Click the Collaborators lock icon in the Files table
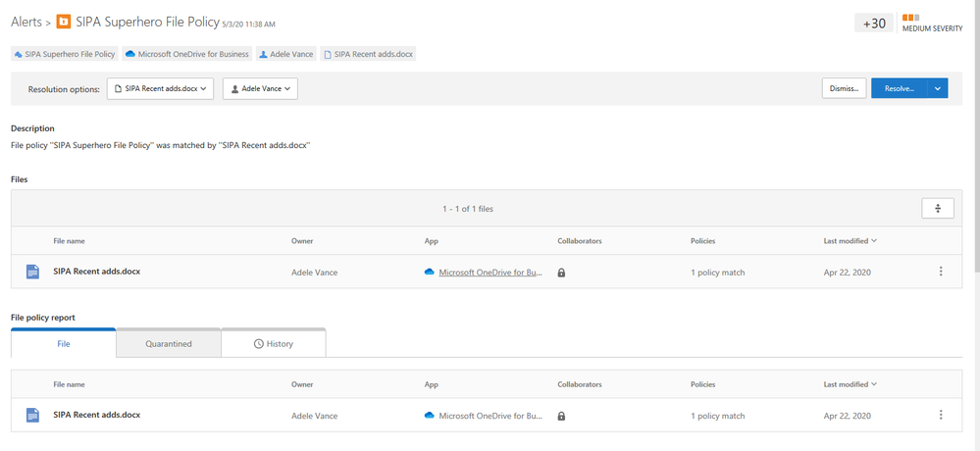Viewport: 980px width, 451px height. point(561,273)
